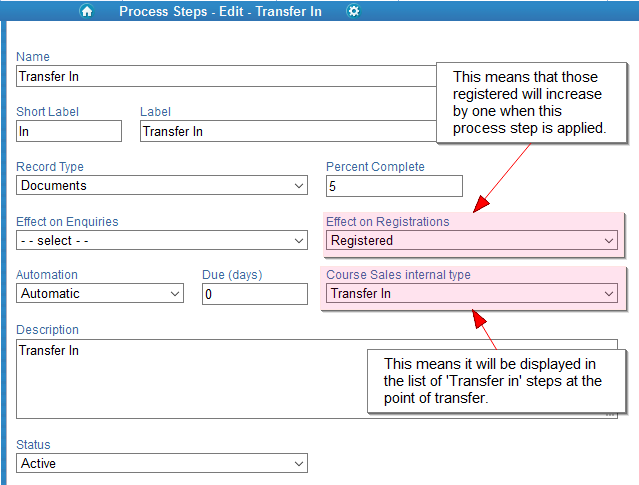Click the Automation dropdown chevron
This screenshot has width=639, height=485.
click(x=175, y=294)
